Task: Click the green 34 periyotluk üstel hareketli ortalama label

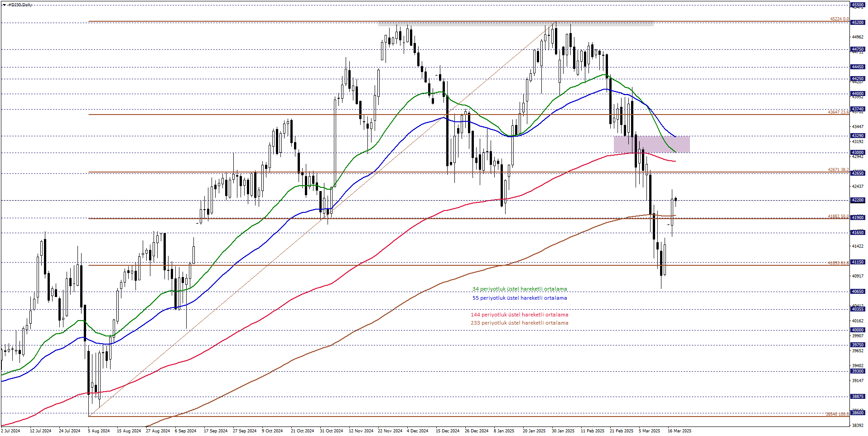Action: click(520, 289)
